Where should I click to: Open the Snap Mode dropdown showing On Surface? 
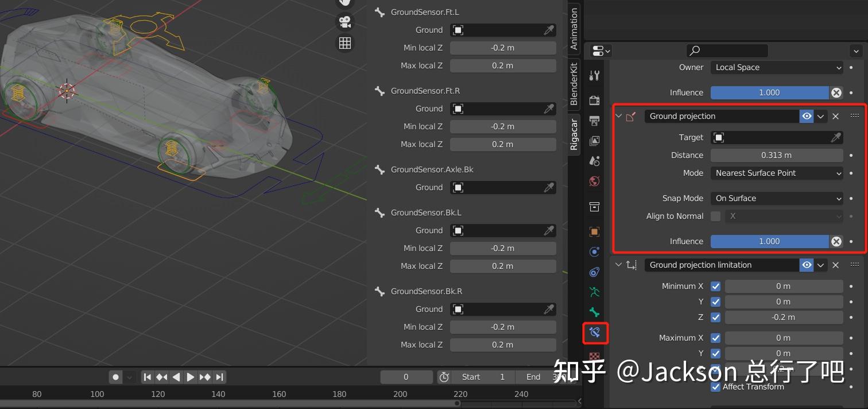tap(776, 198)
